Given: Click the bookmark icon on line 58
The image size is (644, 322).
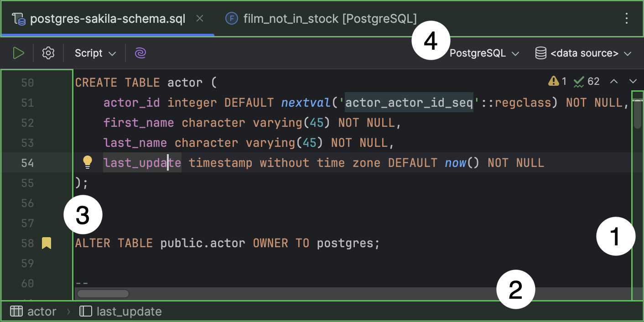Looking at the screenshot, I should (46, 243).
